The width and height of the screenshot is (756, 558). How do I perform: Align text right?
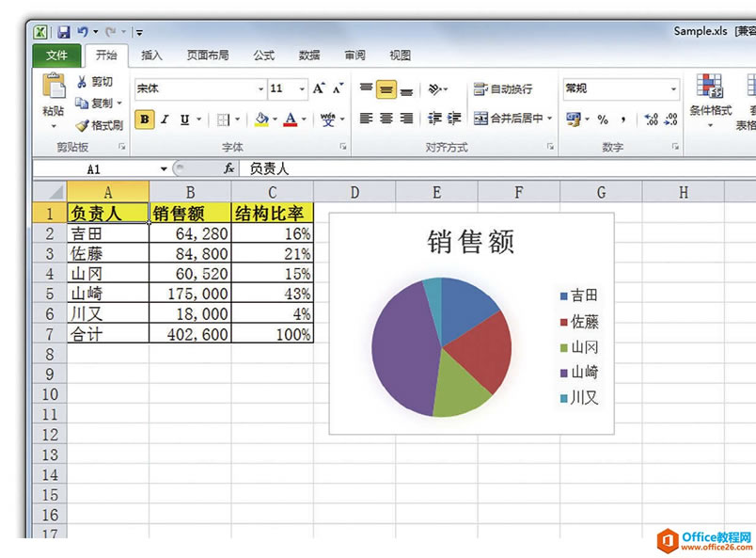pos(406,119)
